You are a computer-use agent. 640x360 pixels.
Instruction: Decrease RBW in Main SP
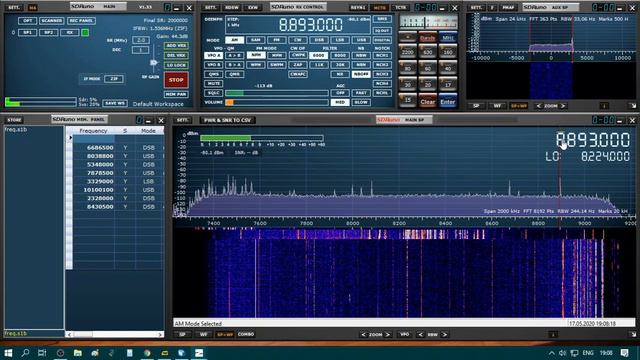click(420, 335)
